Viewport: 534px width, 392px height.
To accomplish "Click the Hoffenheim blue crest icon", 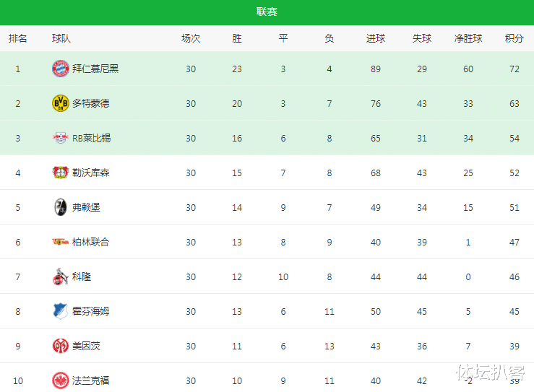I will [61, 311].
